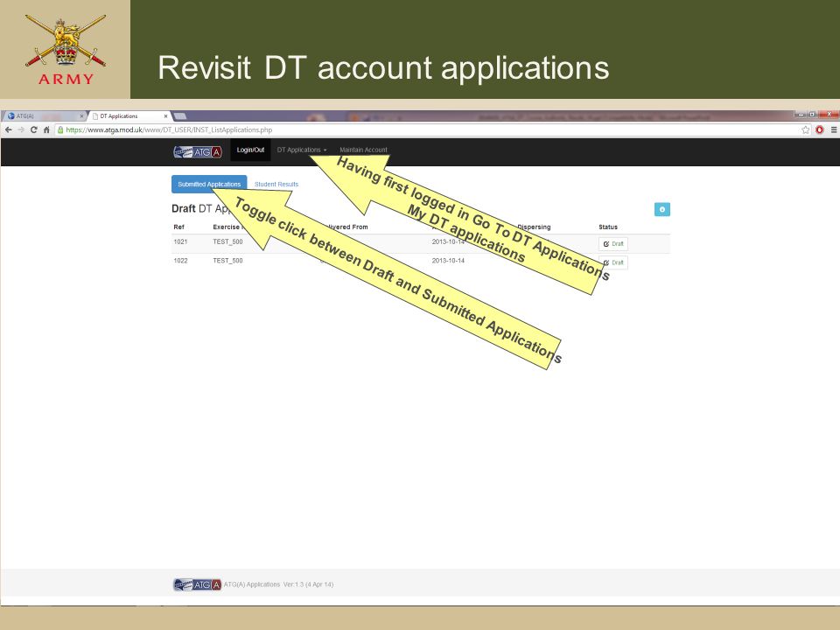
Task: Open the Login/Out menu item
Action: pyautogui.click(x=251, y=150)
